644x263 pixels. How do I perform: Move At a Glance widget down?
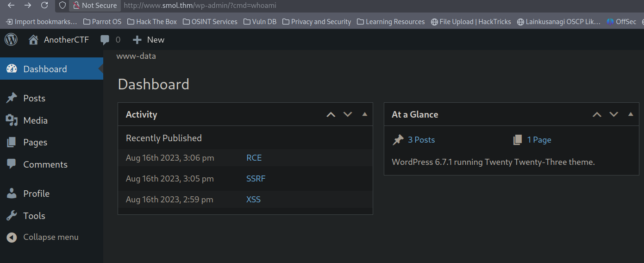[x=614, y=114]
